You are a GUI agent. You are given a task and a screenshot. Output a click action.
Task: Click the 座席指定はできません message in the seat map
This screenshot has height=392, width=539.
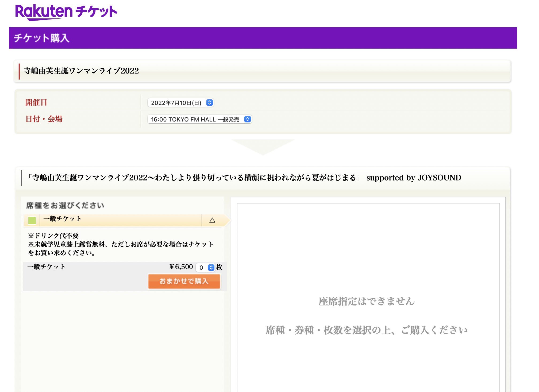367,301
